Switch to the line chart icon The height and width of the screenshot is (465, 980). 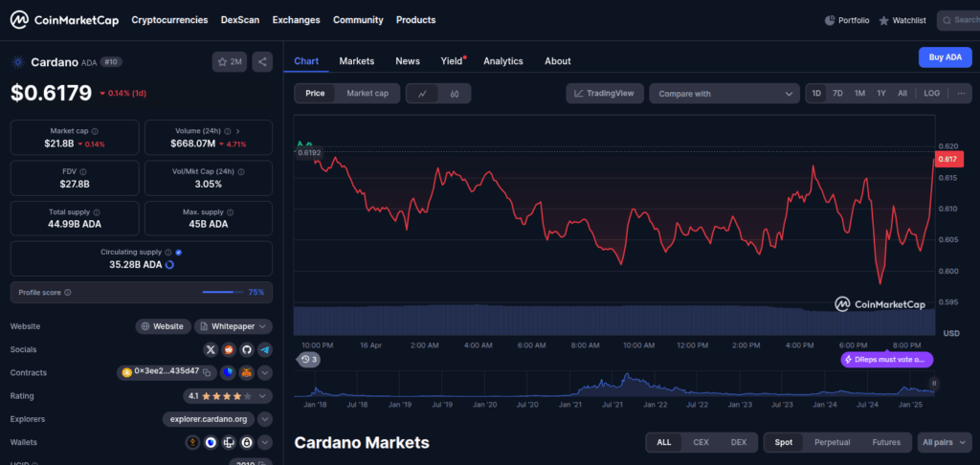(422, 94)
